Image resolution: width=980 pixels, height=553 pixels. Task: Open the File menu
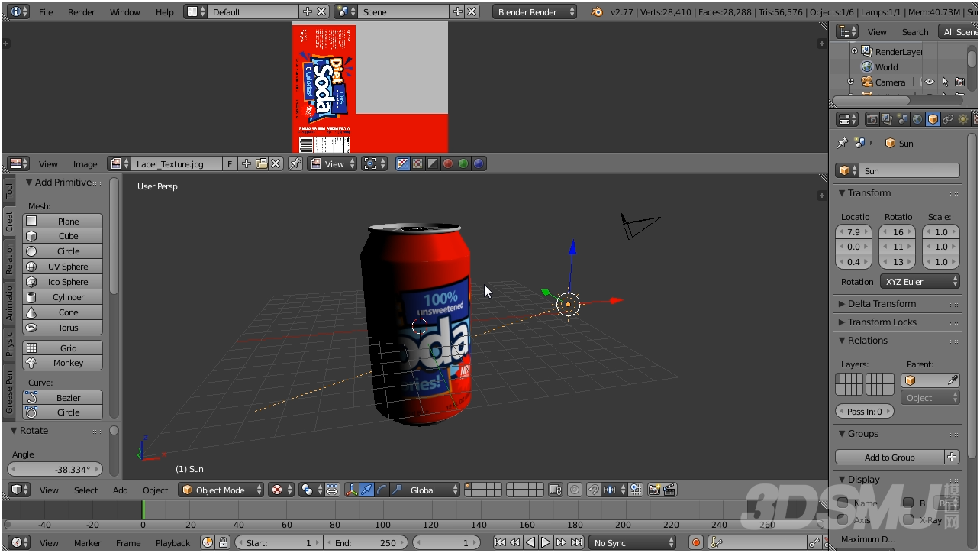(46, 11)
